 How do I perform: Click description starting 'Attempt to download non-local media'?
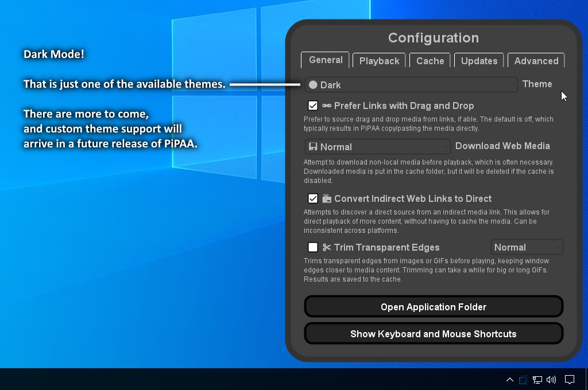click(x=428, y=171)
